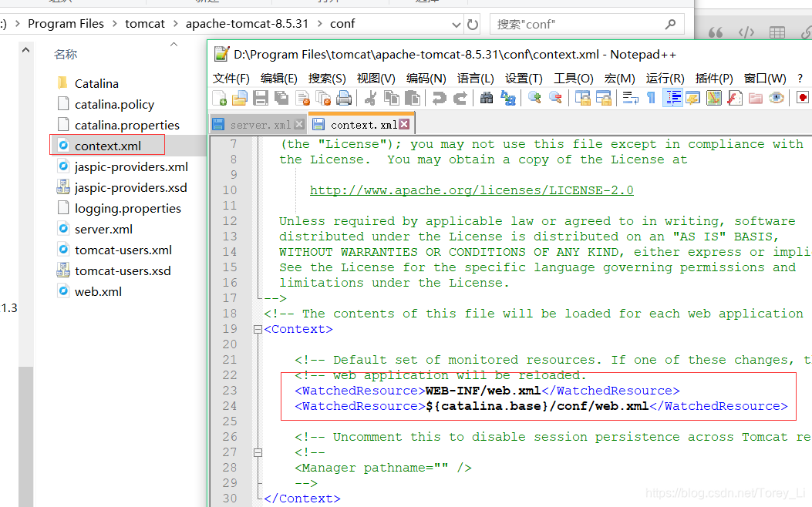Close the context.xml tab

tap(404, 124)
